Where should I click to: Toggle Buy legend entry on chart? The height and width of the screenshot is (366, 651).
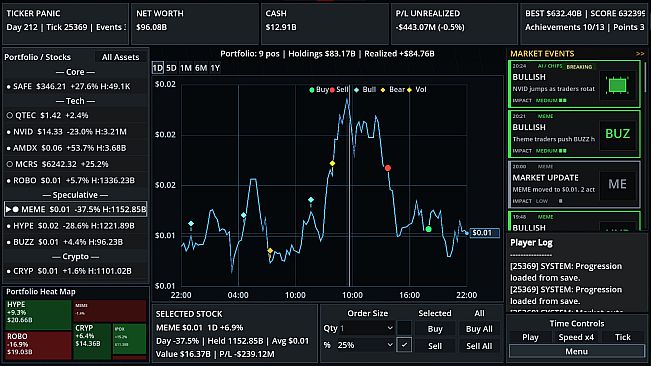pos(318,90)
